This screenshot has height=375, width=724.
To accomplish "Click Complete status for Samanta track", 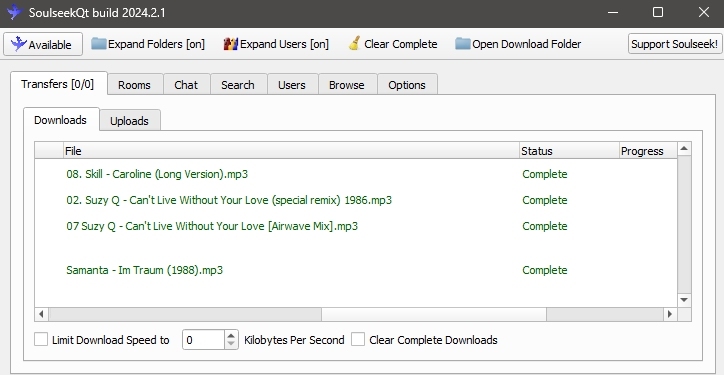I will [x=545, y=270].
